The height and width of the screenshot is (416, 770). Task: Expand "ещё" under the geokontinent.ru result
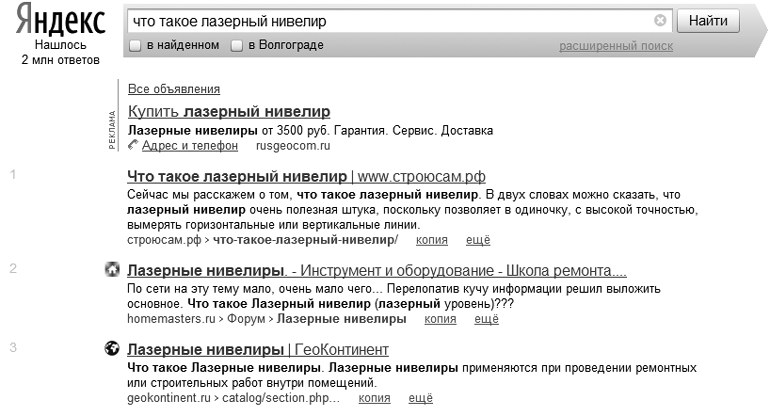[421, 398]
